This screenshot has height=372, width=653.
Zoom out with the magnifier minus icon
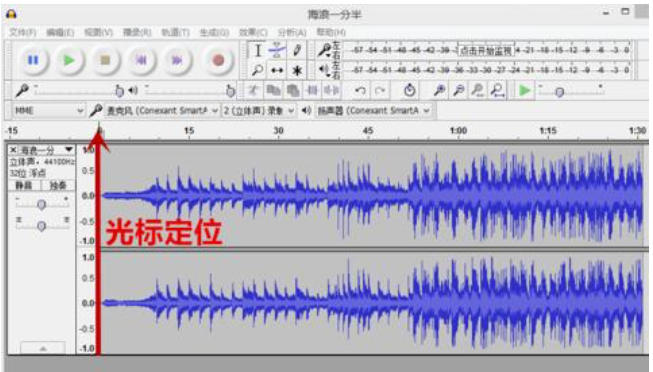pyautogui.click(x=459, y=90)
